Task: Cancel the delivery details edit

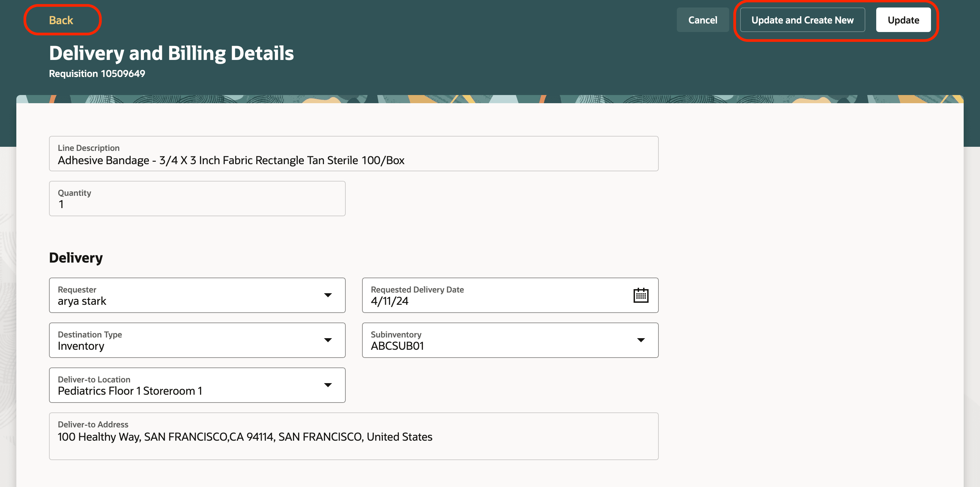Action: [x=702, y=20]
